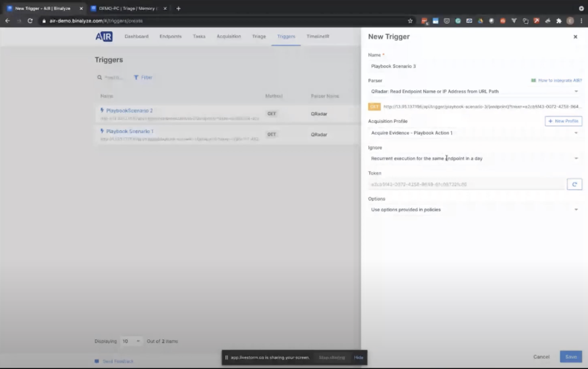The height and width of the screenshot is (369, 588).
Task: Open the items-per-page dropdown showing 10
Action: pyautogui.click(x=131, y=341)
